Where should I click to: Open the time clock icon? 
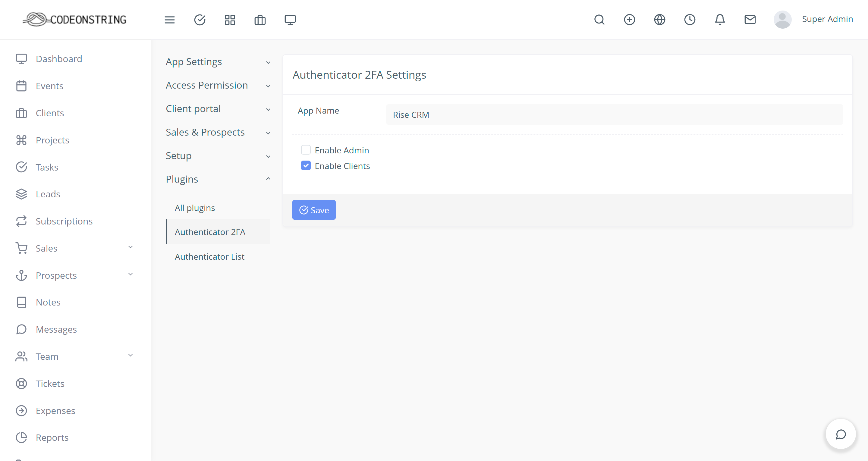point(690,20)
